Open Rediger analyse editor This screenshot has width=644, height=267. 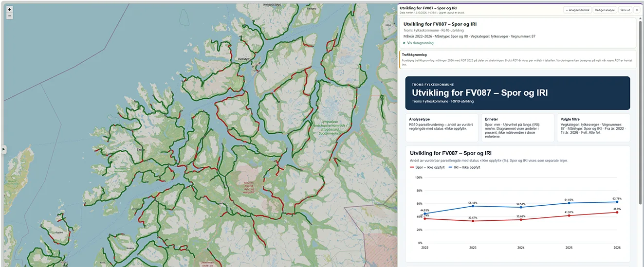click(x=605, y=10)
